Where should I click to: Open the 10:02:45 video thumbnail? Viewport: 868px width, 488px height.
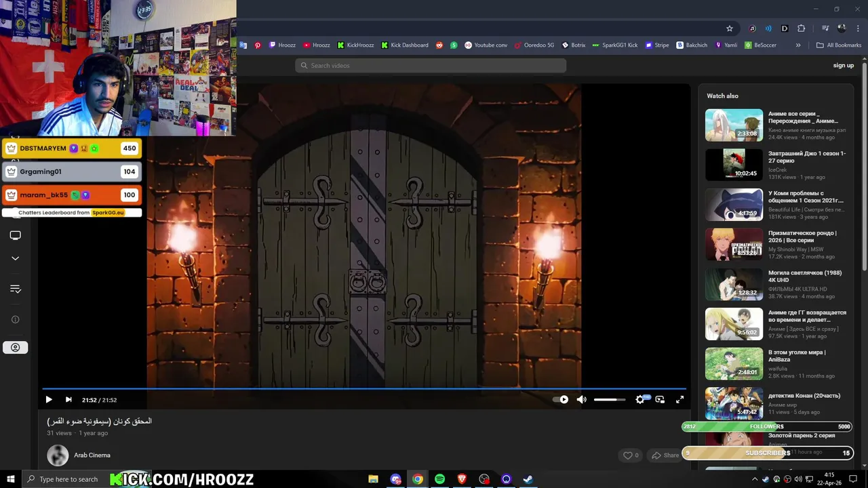(x=734, y=165)
